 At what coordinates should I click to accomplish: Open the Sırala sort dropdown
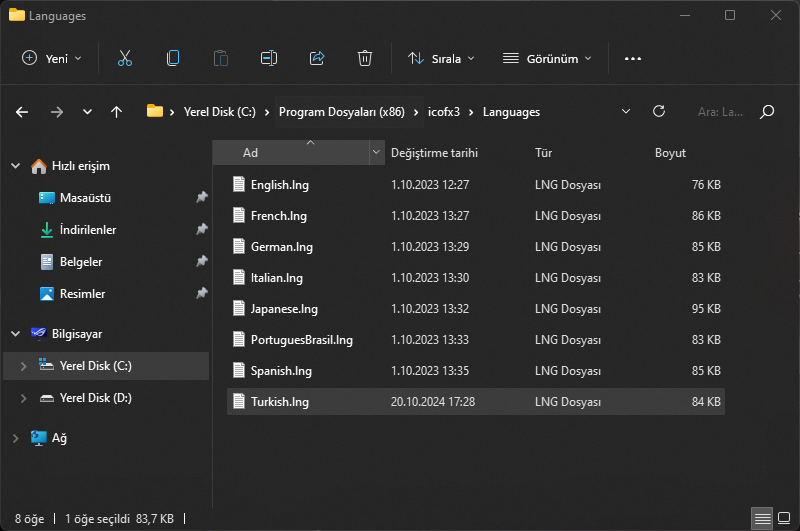tap(441, 58)
